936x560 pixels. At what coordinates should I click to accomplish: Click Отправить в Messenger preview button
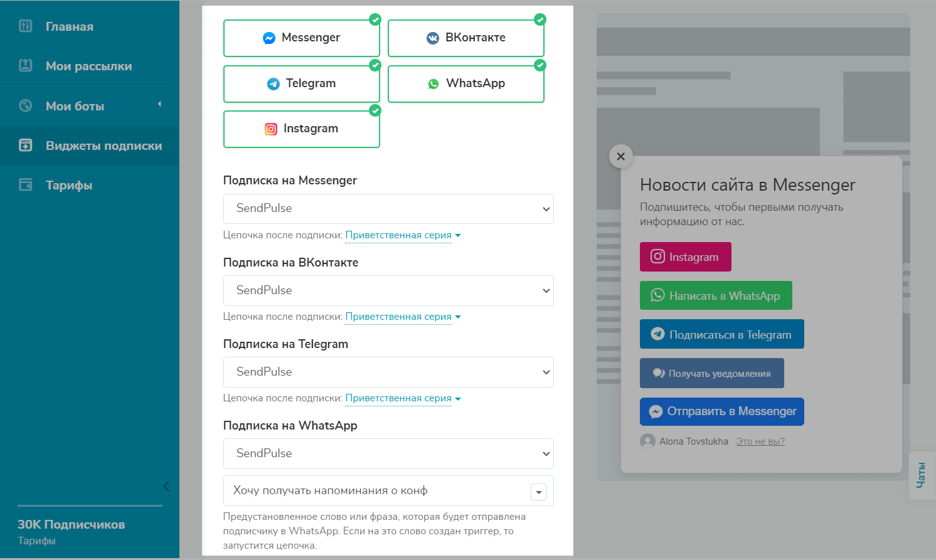pos(722,412)
